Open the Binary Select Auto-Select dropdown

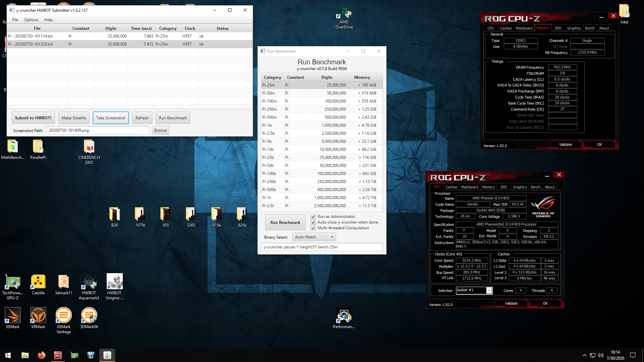(314, 237)
